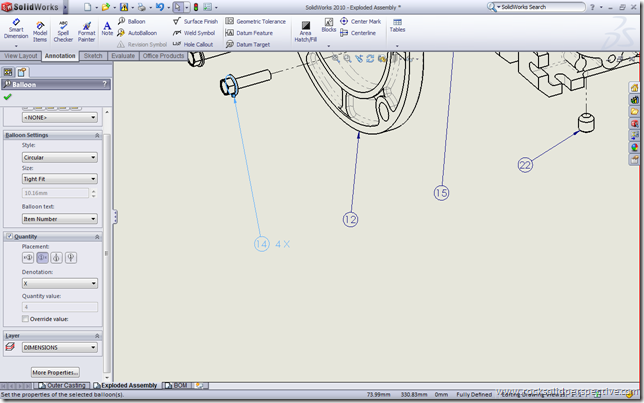Screen dimensions: 644x403
Task: Insert a Note annotation
Action: (x=107, y=29)
